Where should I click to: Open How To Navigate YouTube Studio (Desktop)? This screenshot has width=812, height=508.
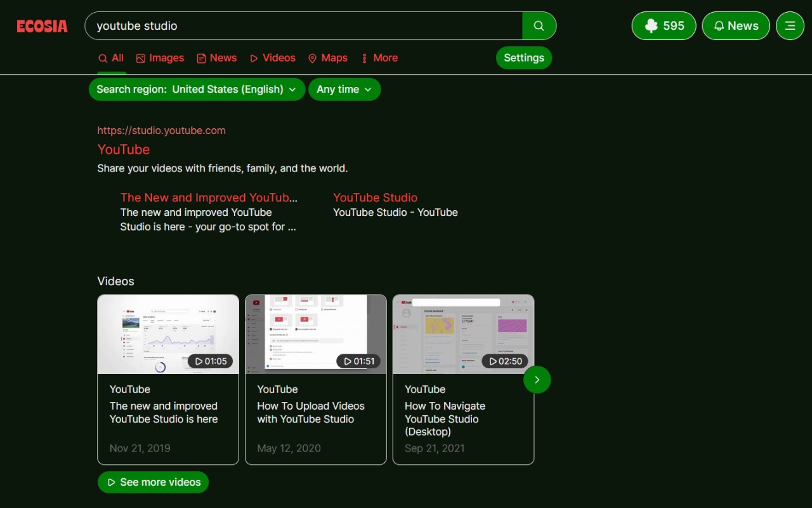click(x=445, y=419)
